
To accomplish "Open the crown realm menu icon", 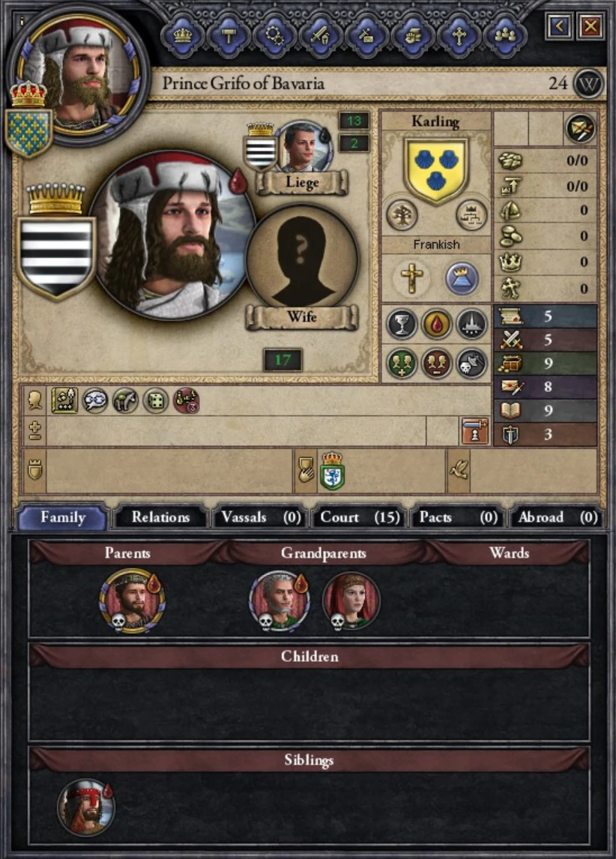I will [182, 36].
